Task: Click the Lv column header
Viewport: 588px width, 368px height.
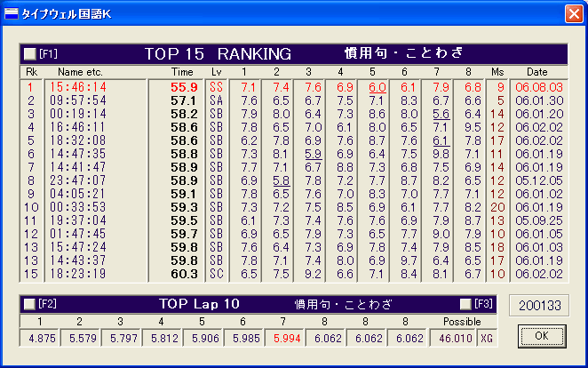Action: 217,72
